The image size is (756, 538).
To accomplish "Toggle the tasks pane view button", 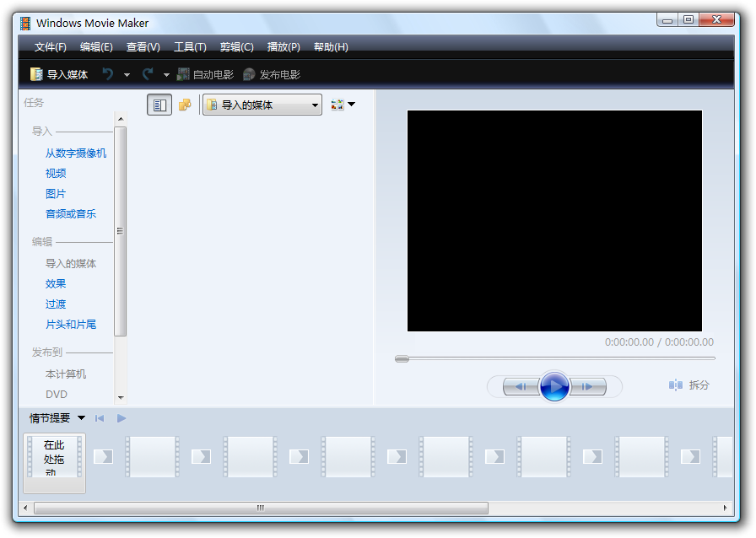I will tap(159, 105).
